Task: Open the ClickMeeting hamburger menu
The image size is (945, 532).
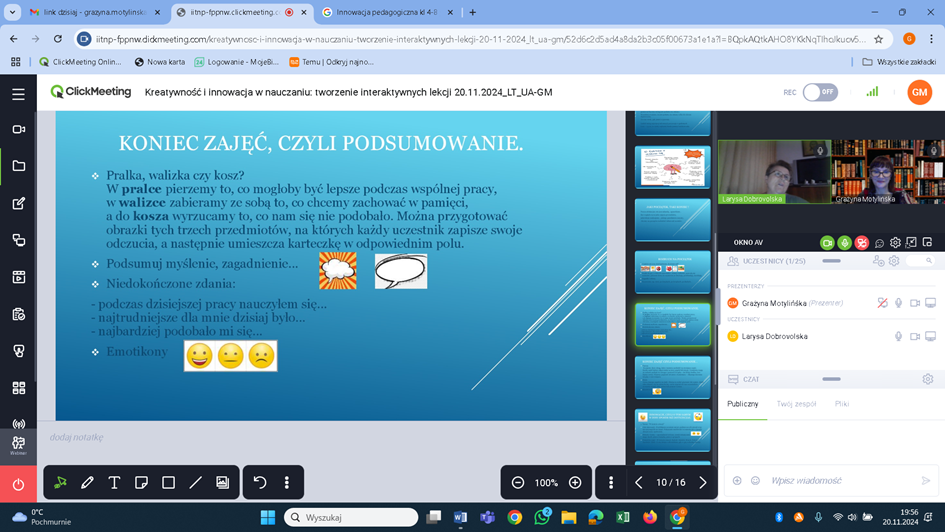Action: coord(18,94)
